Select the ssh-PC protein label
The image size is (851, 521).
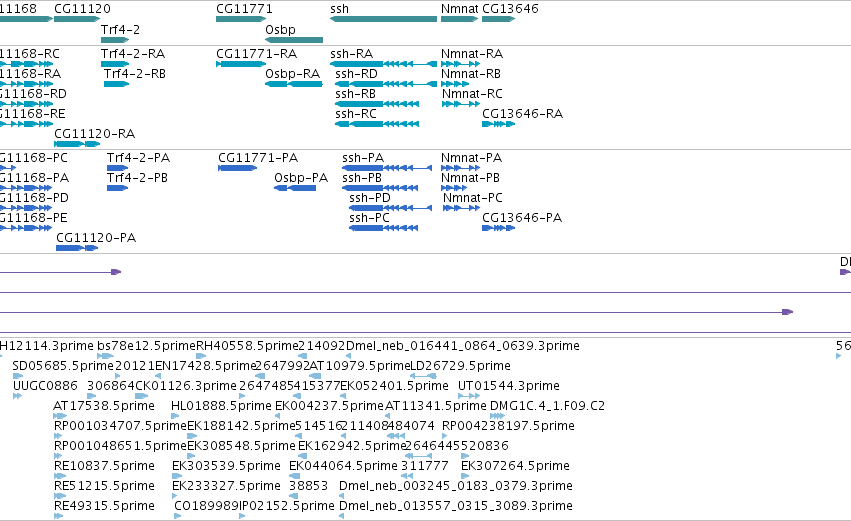(x=369, y=218)
